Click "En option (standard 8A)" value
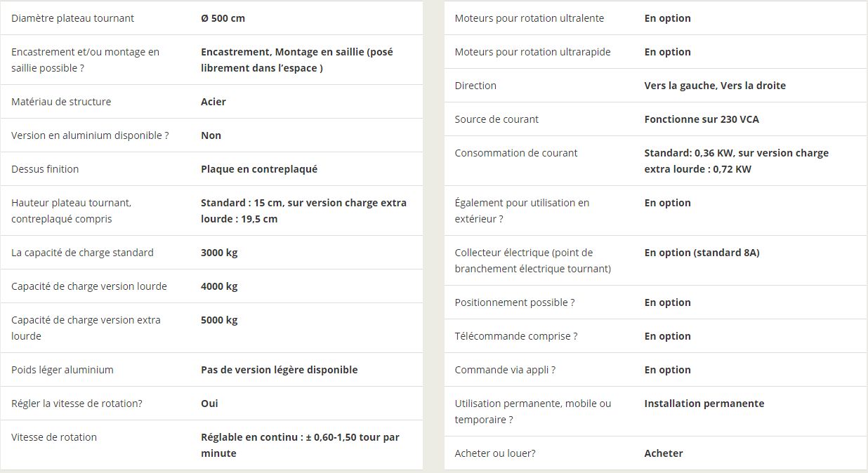Screen dimensions: 868x473 pyautogui.click(x=702, y=253)
